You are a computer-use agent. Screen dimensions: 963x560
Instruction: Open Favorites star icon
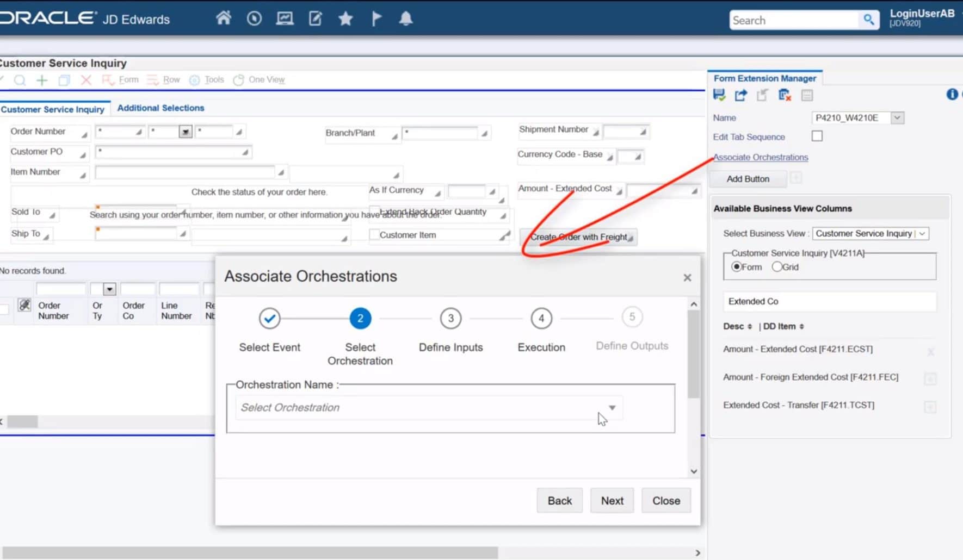(345, 19)
